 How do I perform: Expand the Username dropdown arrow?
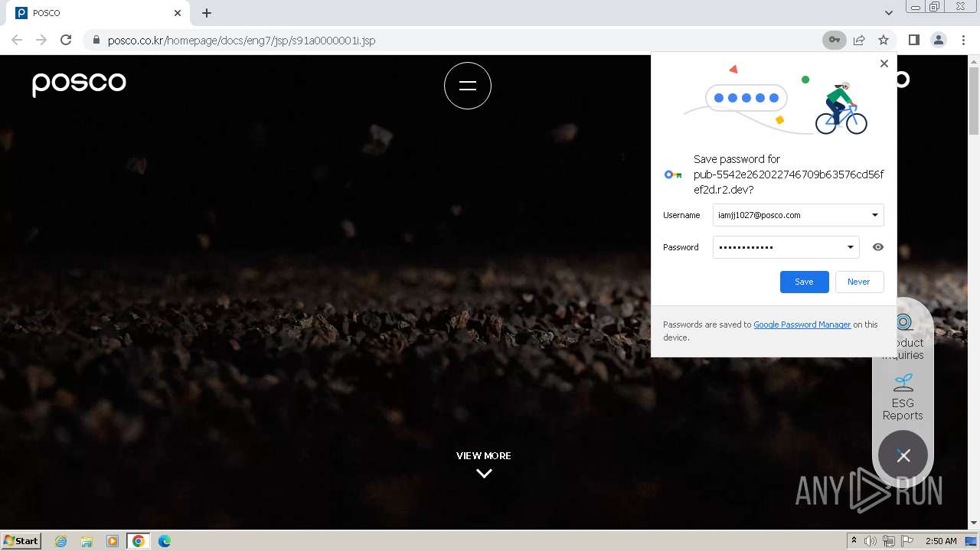coord(875,215)
